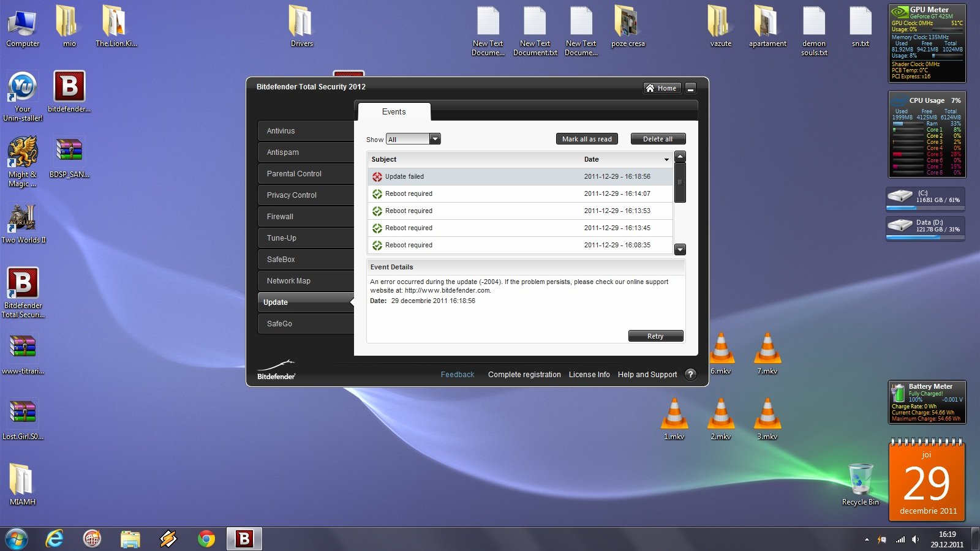Select poze cresa folder icon

(x=628, y=26)
